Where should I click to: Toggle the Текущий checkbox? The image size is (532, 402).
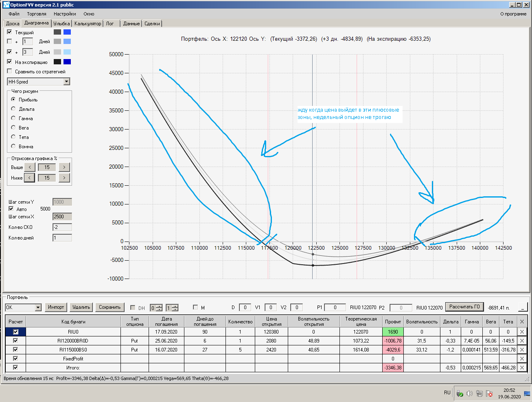(x=10, y=32)
